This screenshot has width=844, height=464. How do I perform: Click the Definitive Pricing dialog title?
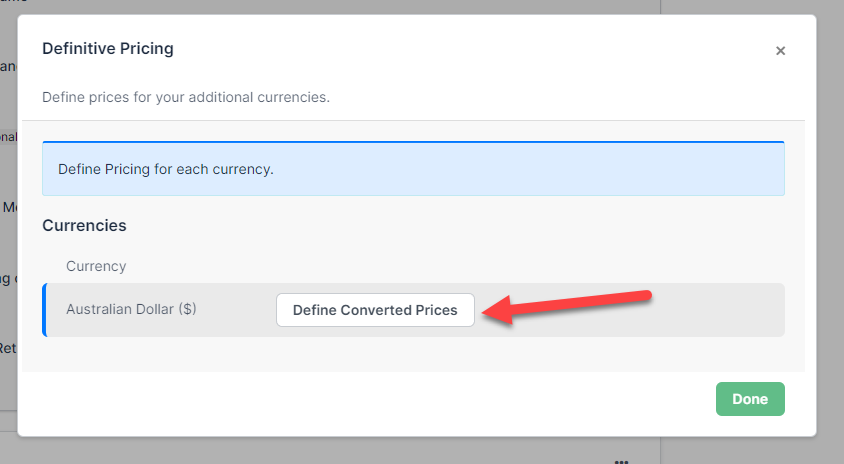(x=107, y=48)
